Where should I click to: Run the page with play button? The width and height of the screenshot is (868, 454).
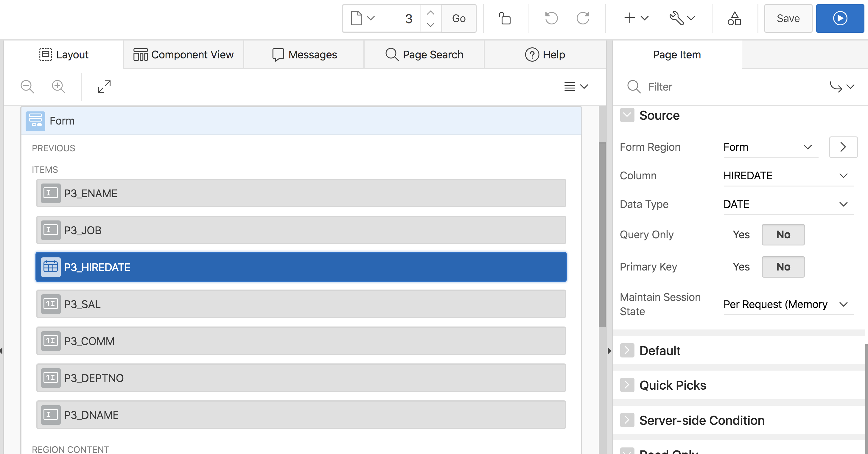pos(840,18)
